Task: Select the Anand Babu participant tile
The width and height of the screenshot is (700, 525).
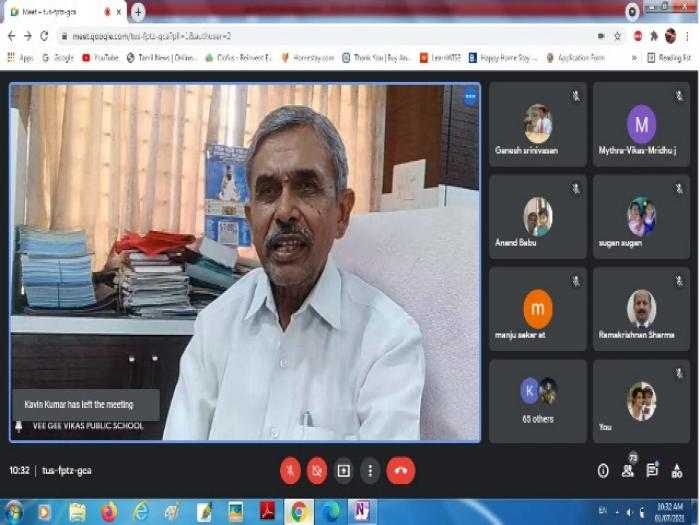Action: point(538,217)
